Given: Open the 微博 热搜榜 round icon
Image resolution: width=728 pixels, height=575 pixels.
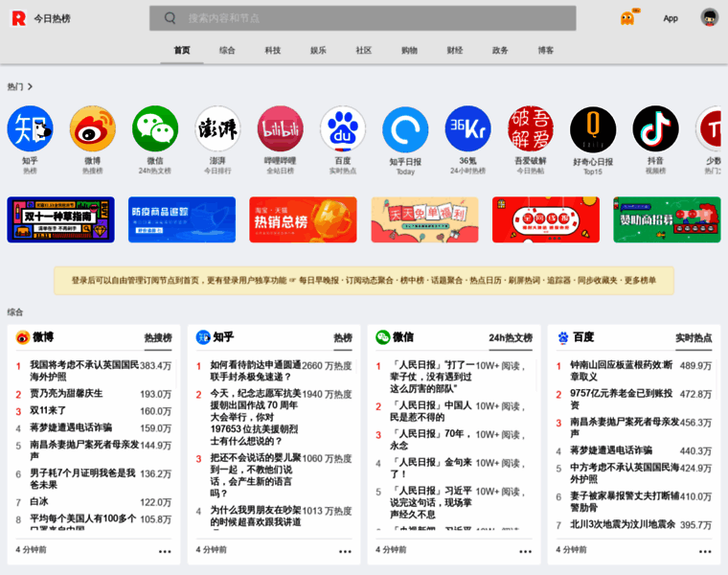Looking at the screenshot, I should click(92, 128).
